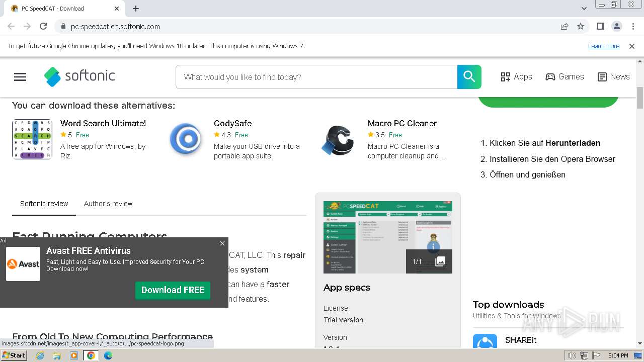Screen dimensions: 644x362
Task: Open the Word Search Ultimate! title link
Action: coord(103,123)
